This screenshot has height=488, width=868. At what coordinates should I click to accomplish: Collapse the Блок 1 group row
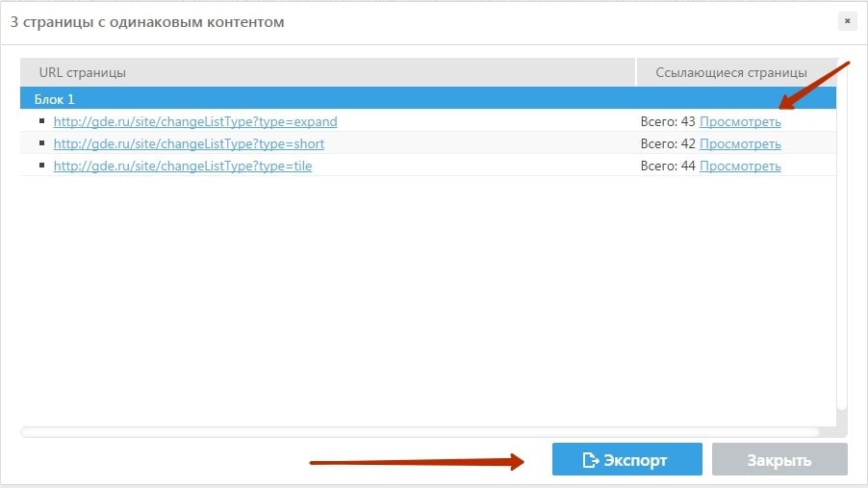(54, 99)
